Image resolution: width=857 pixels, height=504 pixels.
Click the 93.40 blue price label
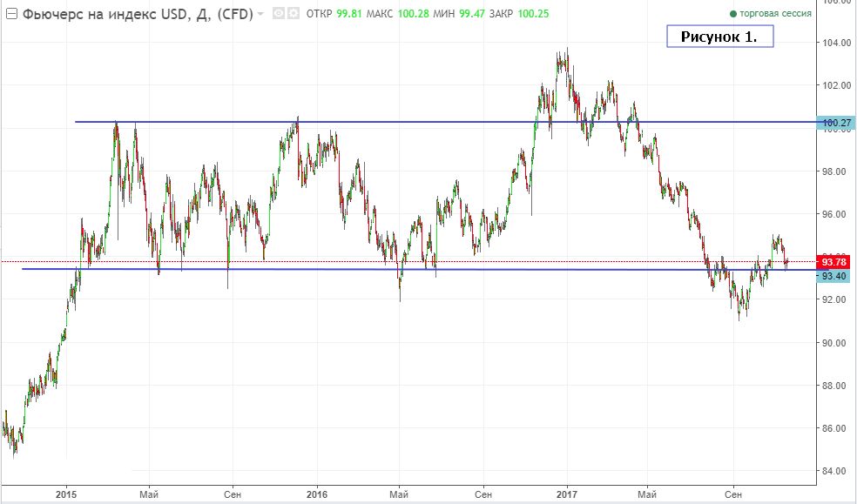pyautogui.click(x=837, y=275)
